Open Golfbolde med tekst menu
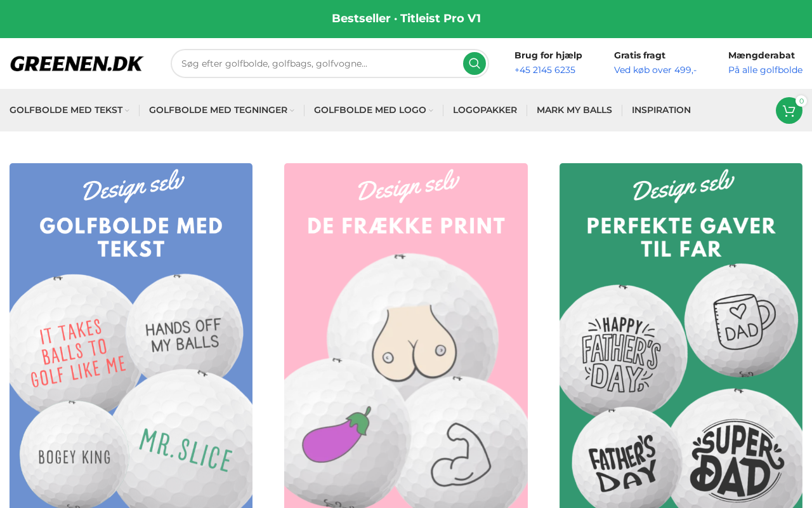Screen dimensions: 812x508 point(66,110)
